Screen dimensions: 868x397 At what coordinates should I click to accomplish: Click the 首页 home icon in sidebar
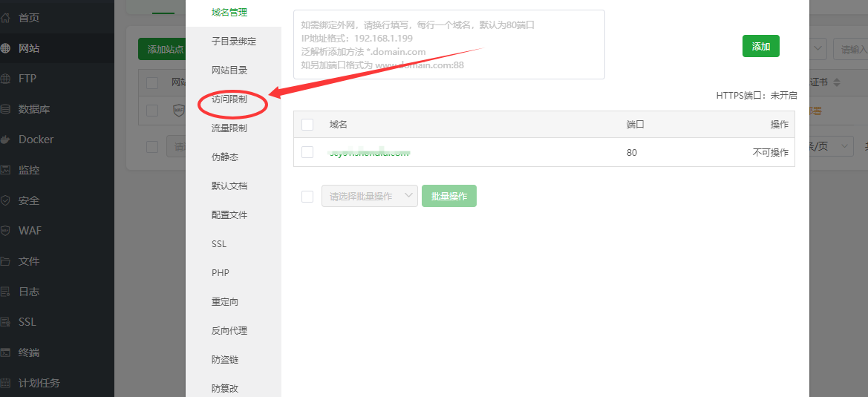pos(6,18)
